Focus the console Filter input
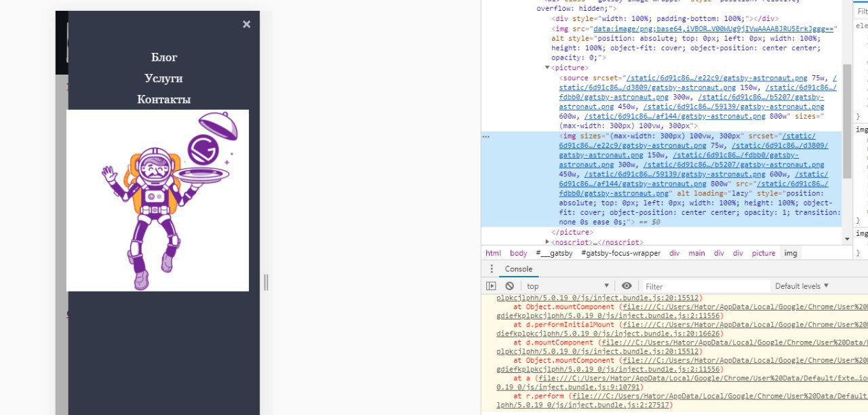This screenshot has height=415, width=868. coord(705,286)
